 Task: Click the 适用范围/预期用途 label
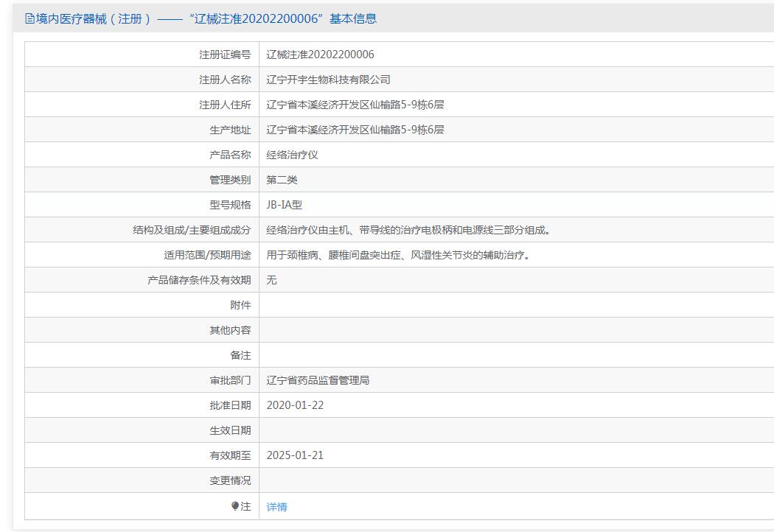(207, 255)
